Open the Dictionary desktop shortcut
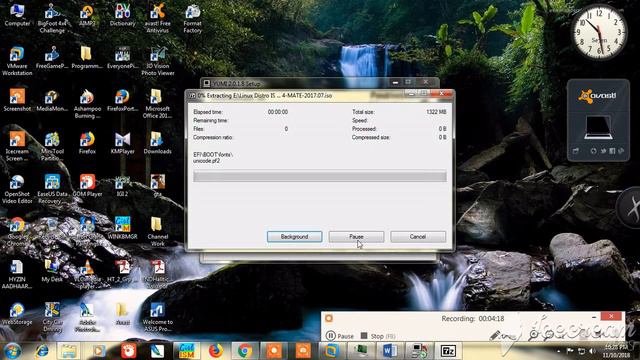Image resolution: width=640 pixels, height=360 pixels. (x=122, y=16)
